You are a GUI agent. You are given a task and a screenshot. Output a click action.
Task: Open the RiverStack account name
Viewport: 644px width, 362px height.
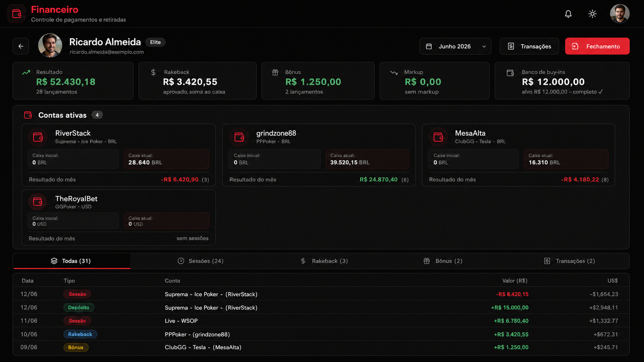[x=73, y=133]
